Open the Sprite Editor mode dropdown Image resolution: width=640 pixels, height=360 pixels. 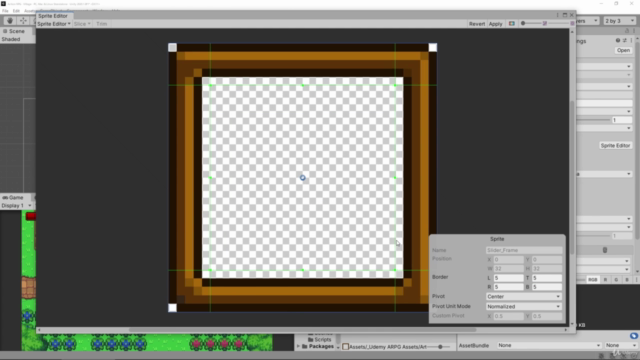click(54, 24)
